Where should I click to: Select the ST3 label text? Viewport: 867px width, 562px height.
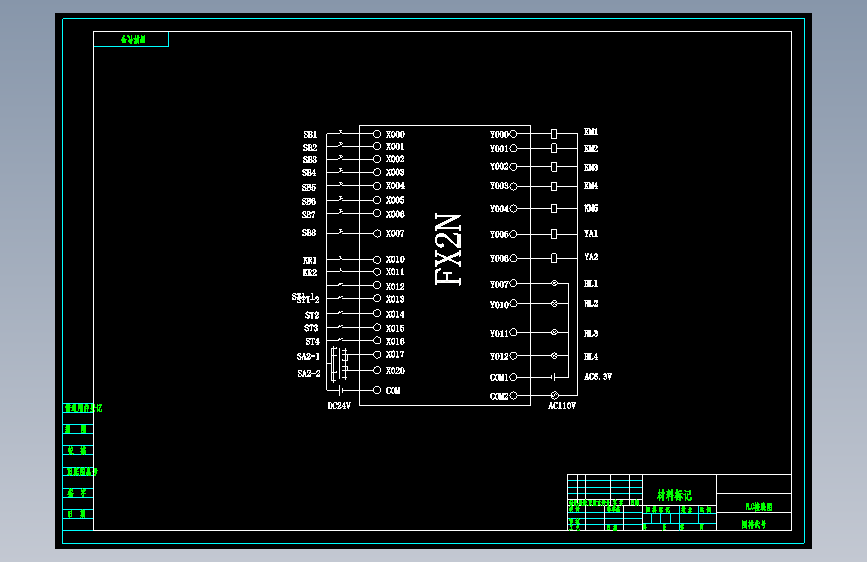[x=311, y=328]
